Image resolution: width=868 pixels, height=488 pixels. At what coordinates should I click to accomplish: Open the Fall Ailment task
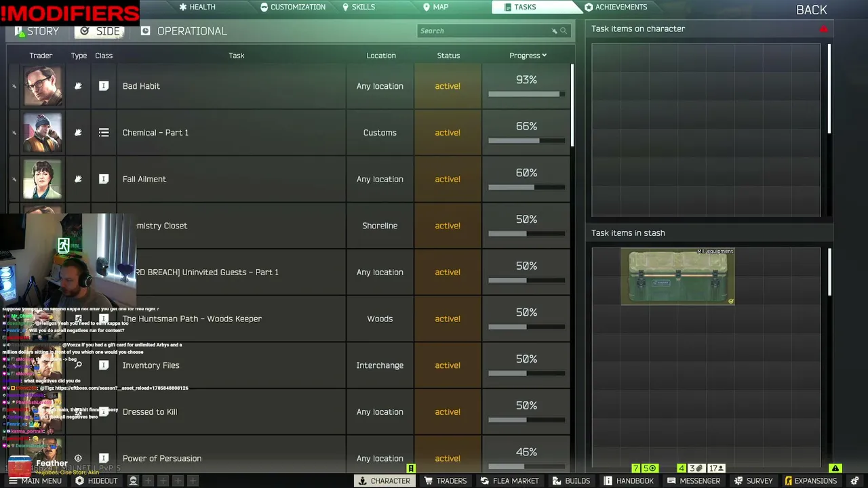144,179
